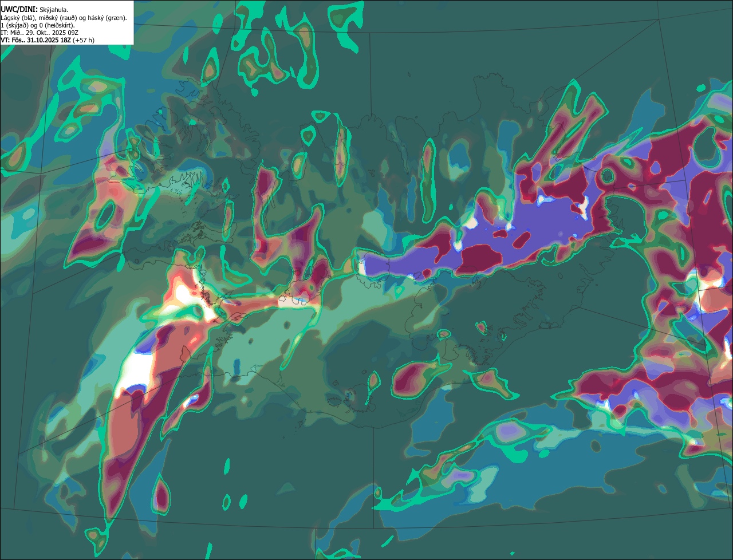
Task: Click the 'háský (græn).' legend text
Action: pos(107,18)
